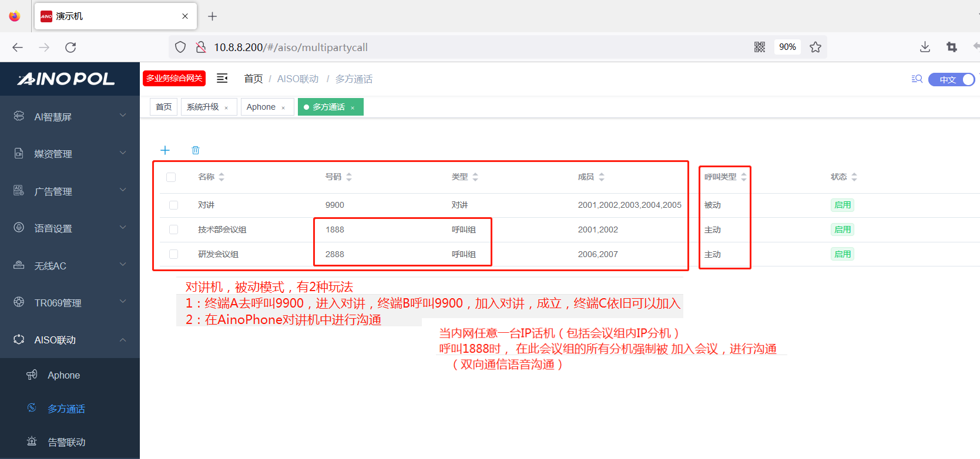Expand the 无线AC menu section

[70, 266]
